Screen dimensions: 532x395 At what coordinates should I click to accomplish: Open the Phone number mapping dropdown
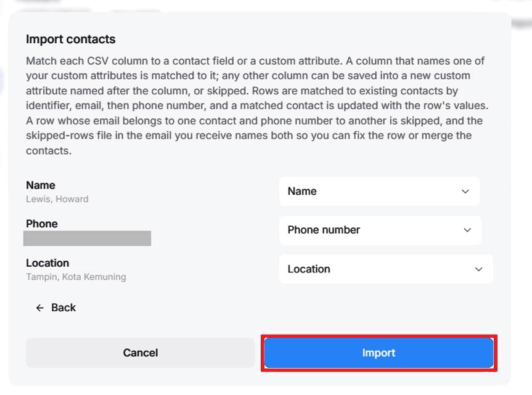380,230
